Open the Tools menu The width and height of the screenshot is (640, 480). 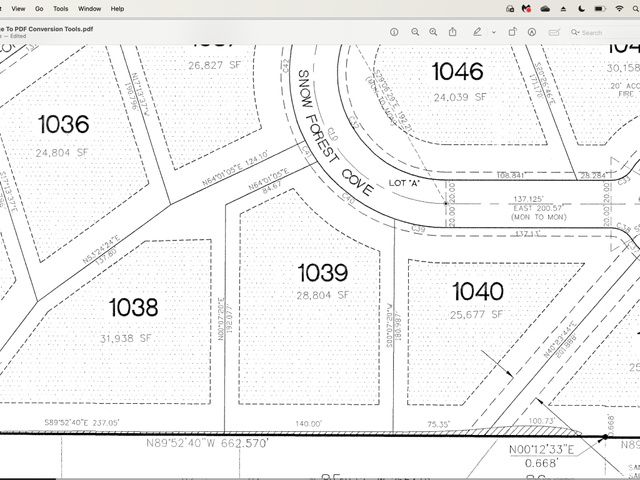click(x=61, y=8)
